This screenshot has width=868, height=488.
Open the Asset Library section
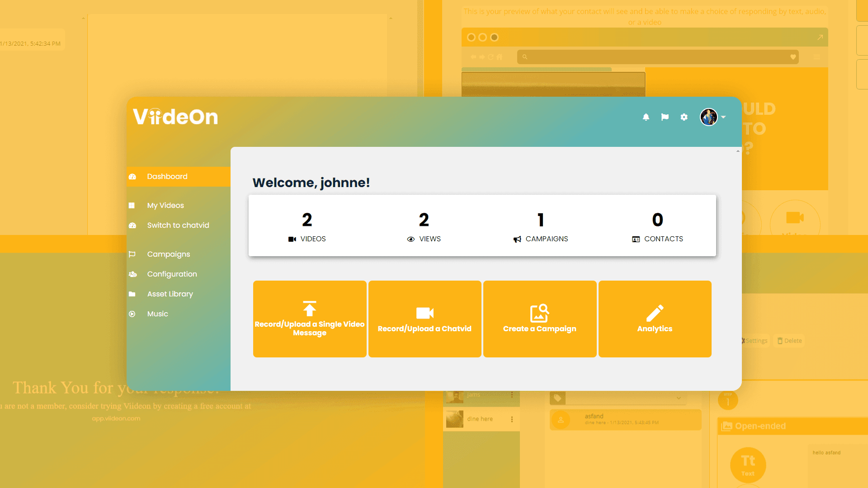click(x=170, y=294)
